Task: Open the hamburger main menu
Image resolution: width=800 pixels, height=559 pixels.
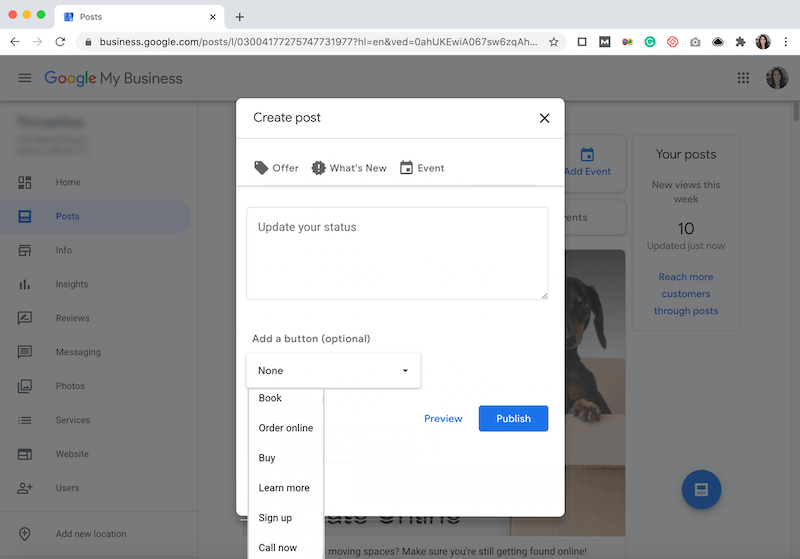Action: (24, 78)
